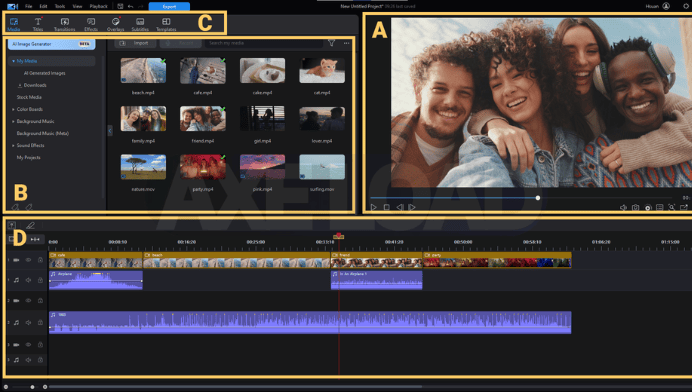Click the stop button under the preview
Viewport: 692px width, 392px height.
tap(387, 207)
